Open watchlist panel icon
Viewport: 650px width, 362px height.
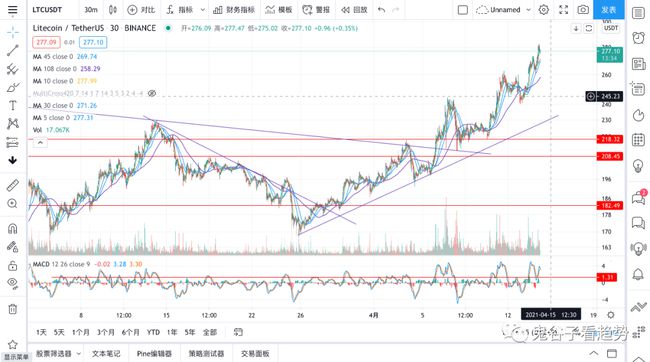pos(638,13)
